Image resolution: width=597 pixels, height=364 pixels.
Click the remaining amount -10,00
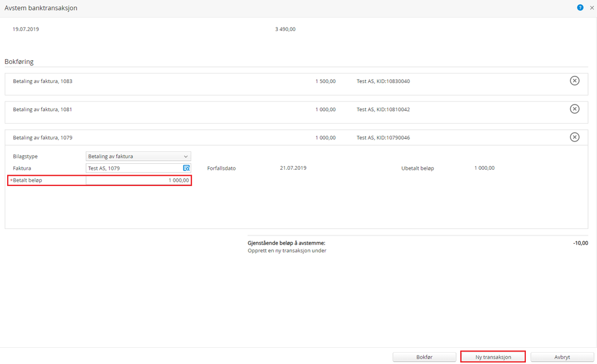coord(581,243)
